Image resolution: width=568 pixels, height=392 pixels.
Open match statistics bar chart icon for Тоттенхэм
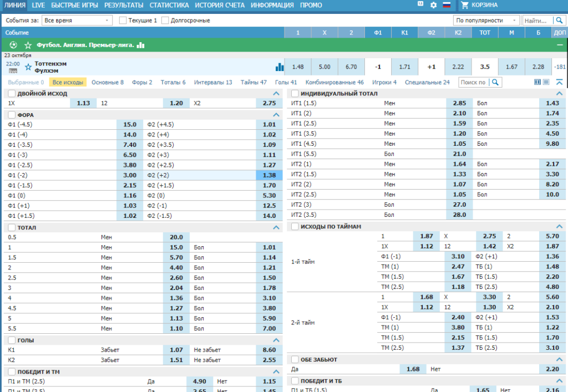click(280, 67)
